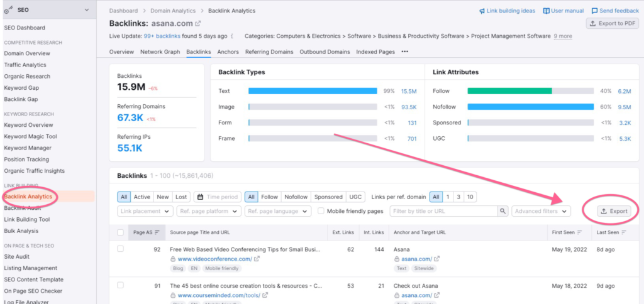644x304 pixels.
Task: Select the Follow link attribute filter
Action: tap(269, 197)
